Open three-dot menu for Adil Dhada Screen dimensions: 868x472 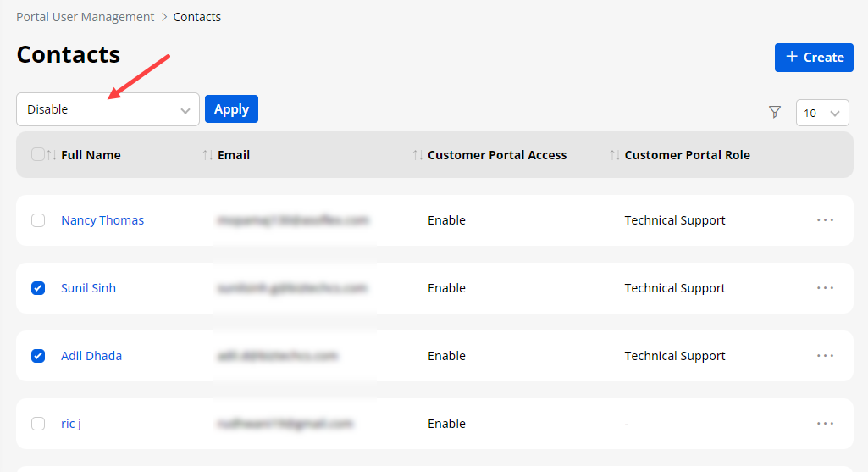[x=825, y=356]
